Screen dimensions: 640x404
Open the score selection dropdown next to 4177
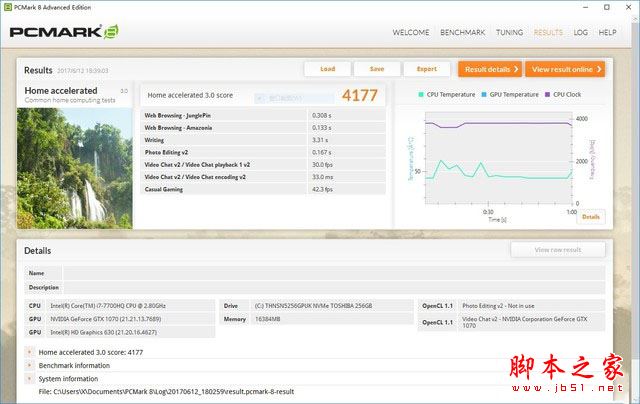tap(294, 98)
